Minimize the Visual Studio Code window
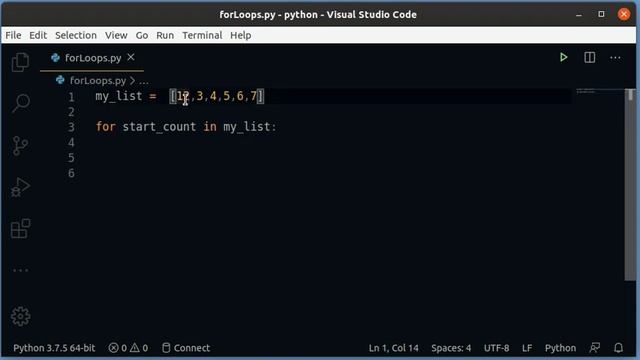Viewport: 640px width, 360px height. pos(579,15)
